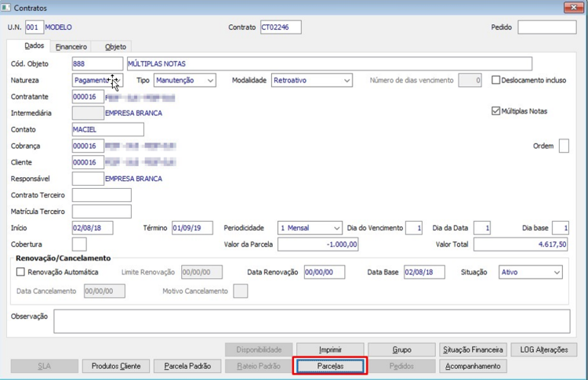This screenshot has width=588, height=380.
Task: Switch to the Objeto tab
Action: (x=115, y=47)
